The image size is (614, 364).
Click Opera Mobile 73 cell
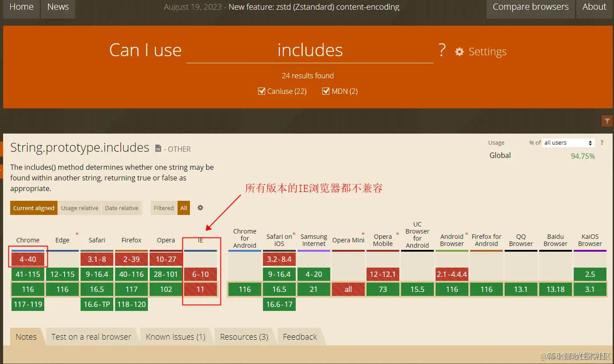(383, 289)
